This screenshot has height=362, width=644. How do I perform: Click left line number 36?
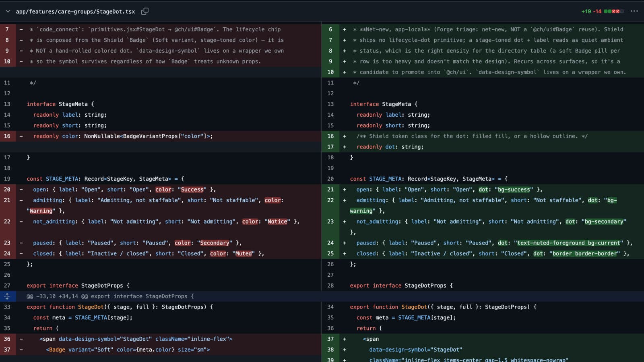[x=7, y=339]
